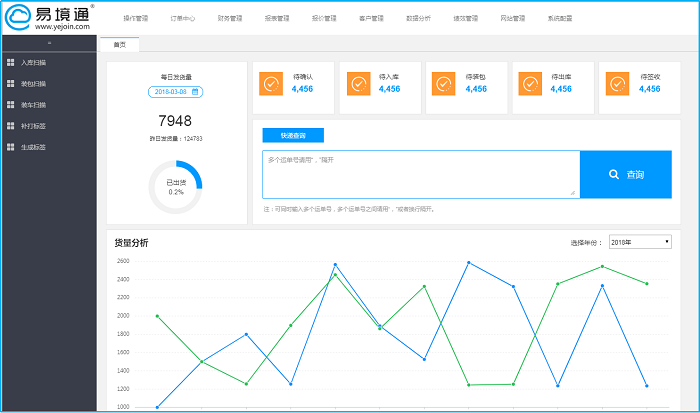The width and height of the screenshot is (700, 413).
Task: Click the 快速查询 button
Action: pyautogui.click(x=293, y=135)
